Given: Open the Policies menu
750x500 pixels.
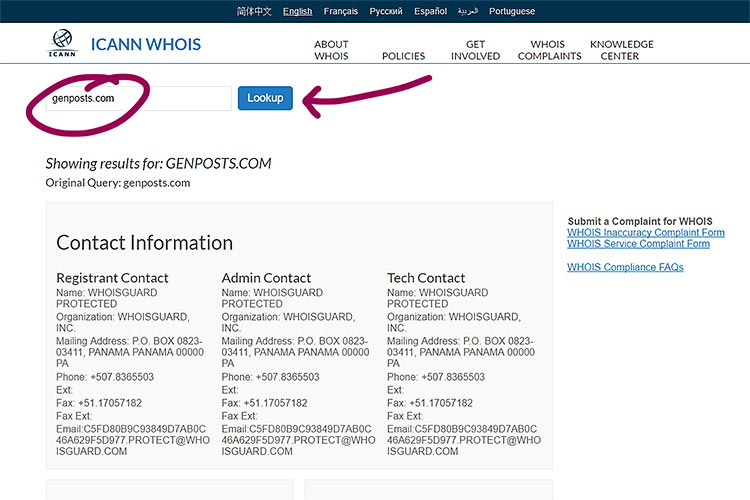Looking at the screenshot, I should (403, 56).
